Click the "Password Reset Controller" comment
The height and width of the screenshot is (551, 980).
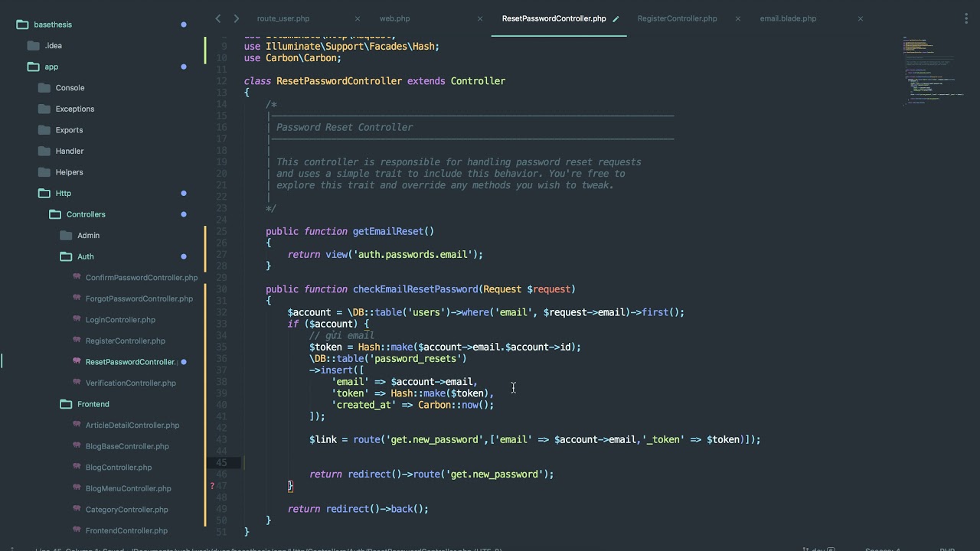point(345,127)
